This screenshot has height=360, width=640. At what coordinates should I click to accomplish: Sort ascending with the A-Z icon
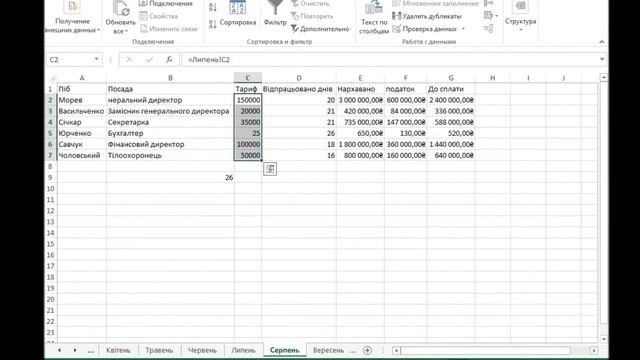pyautogui.click(x=213, y=7)
